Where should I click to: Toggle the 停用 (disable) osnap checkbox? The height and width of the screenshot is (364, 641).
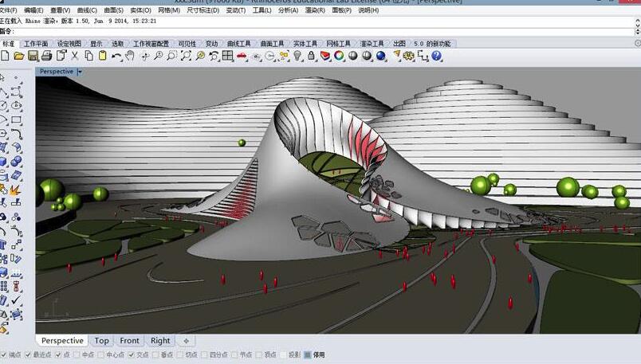pyautogui.click(x=308, y=354)
